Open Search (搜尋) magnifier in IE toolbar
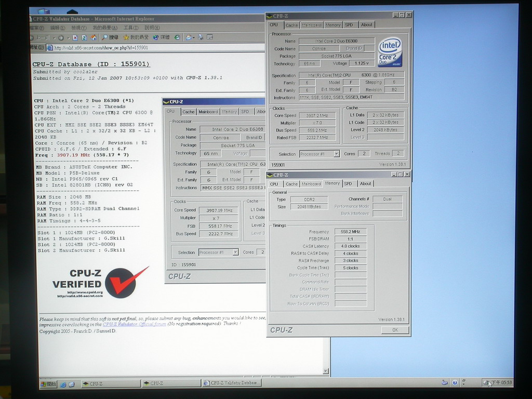The width and height of the screenshot is (532, 399). point(110,37)
